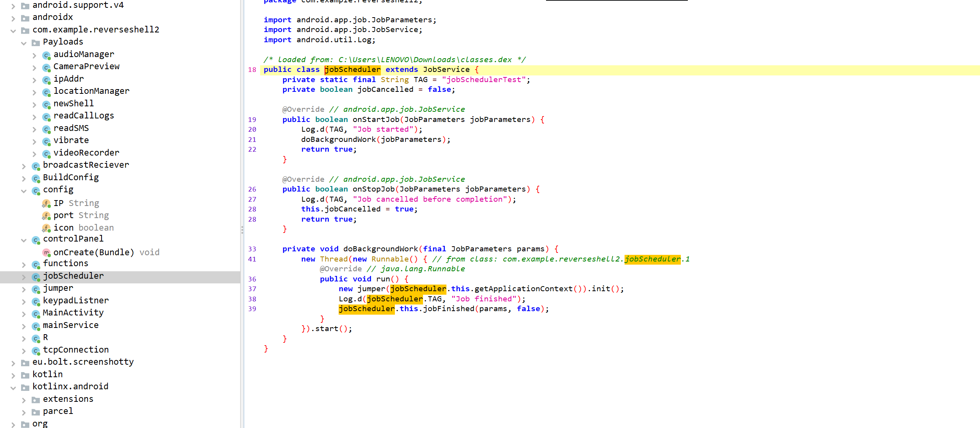Image resolution: width=980 pixels, height=428 pixels.
Task: Select the R class
Action: 45,337
